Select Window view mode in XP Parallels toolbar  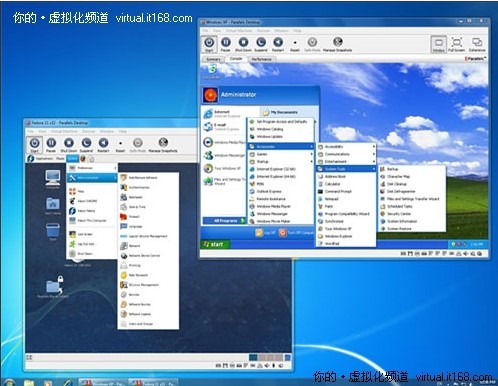click(x=439, y=43)
